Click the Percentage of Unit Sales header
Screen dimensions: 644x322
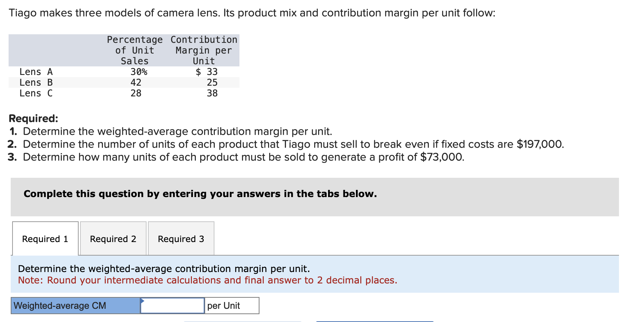[134, 50]
